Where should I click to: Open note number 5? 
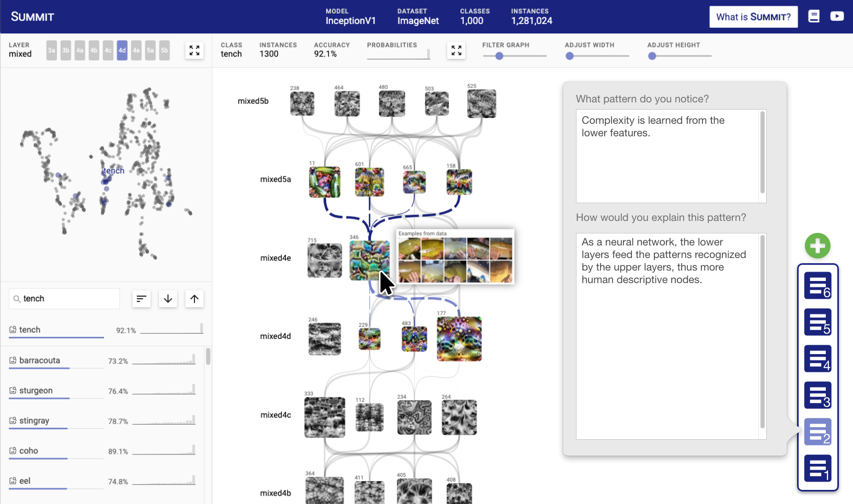click(x=817, y=322)
